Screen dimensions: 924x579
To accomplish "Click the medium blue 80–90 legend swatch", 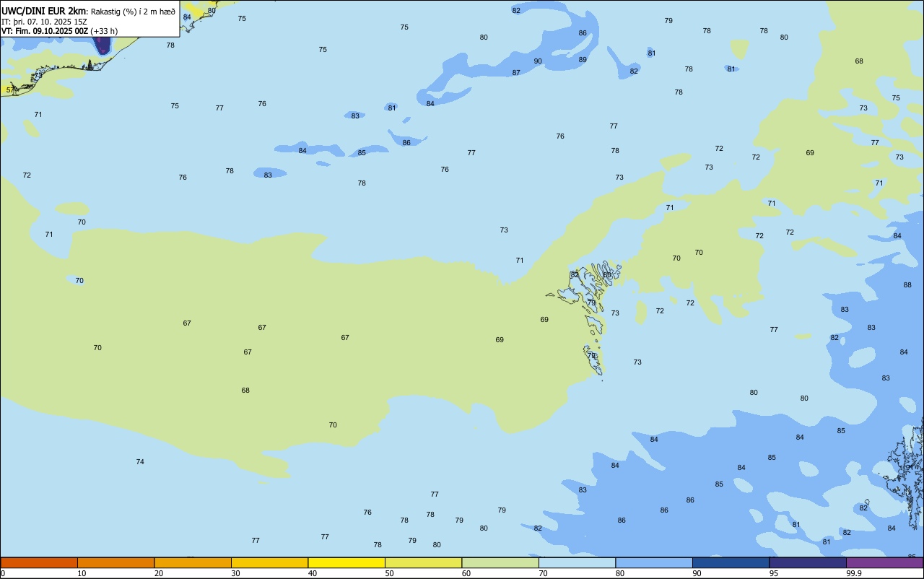I will point(654,562).
